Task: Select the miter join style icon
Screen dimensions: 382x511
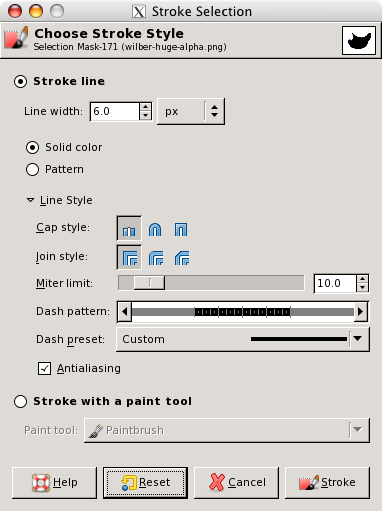Action: coord(129,257)
